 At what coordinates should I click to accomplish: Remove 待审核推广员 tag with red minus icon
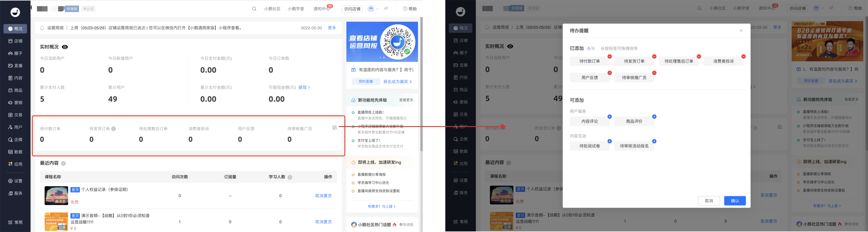click(x=654, y=73)
